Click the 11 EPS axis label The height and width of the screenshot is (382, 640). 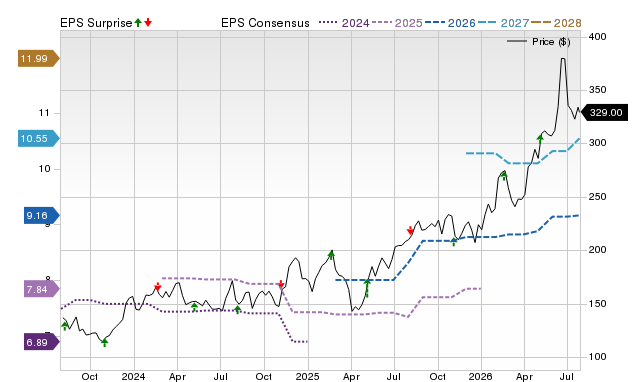(x=44, y=113)
